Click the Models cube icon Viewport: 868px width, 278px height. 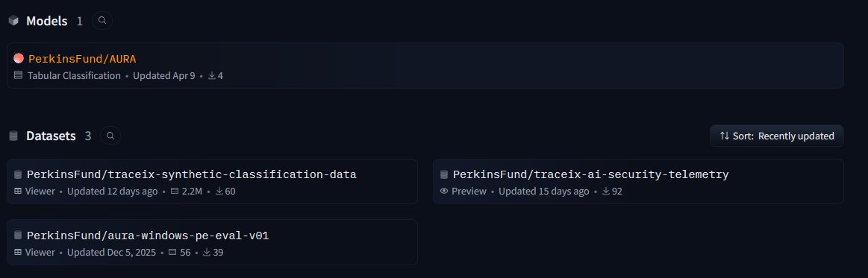[x=13, y=21]
